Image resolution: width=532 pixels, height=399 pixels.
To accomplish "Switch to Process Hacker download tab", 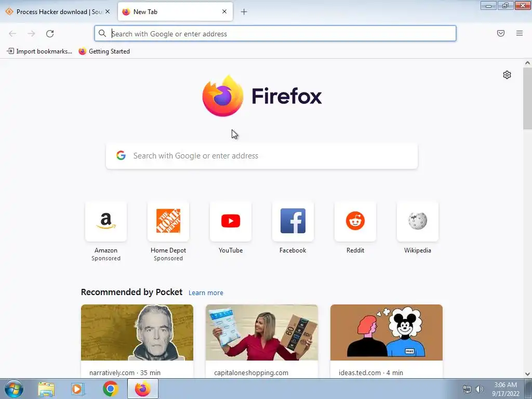I will click(x=58, y=12).
